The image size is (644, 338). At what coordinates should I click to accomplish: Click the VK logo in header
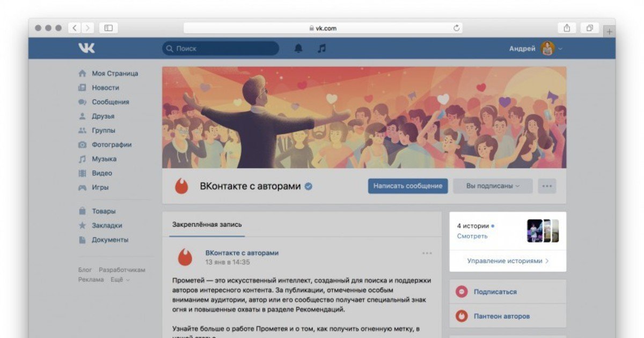click(86, 48)
